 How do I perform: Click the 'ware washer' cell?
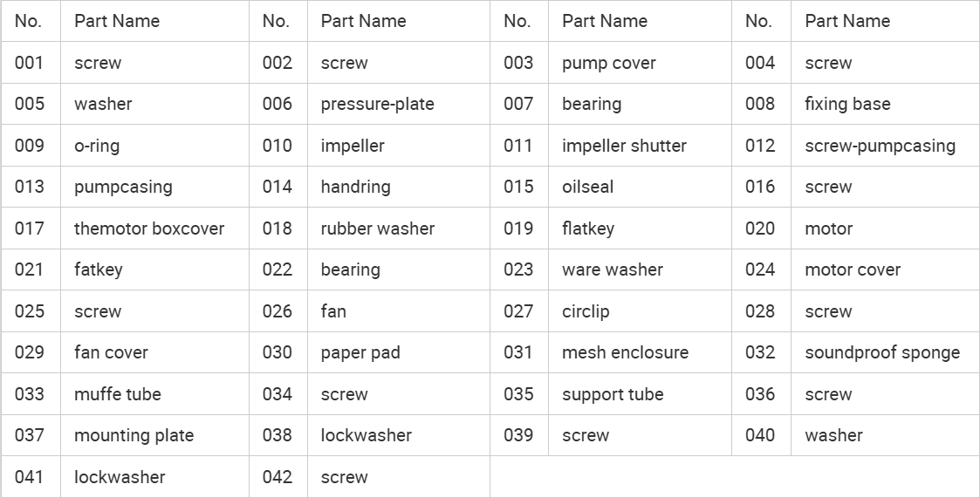click(612, 269)
